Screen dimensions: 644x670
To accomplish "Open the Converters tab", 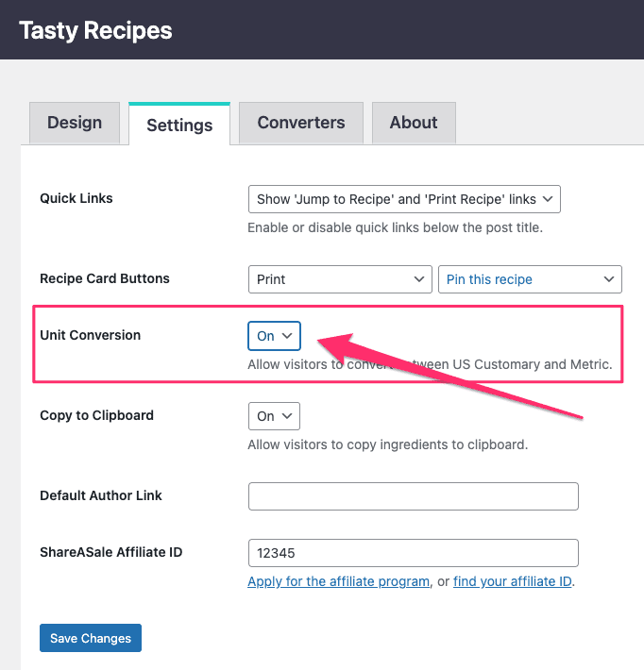I will [x=301, y=123].
